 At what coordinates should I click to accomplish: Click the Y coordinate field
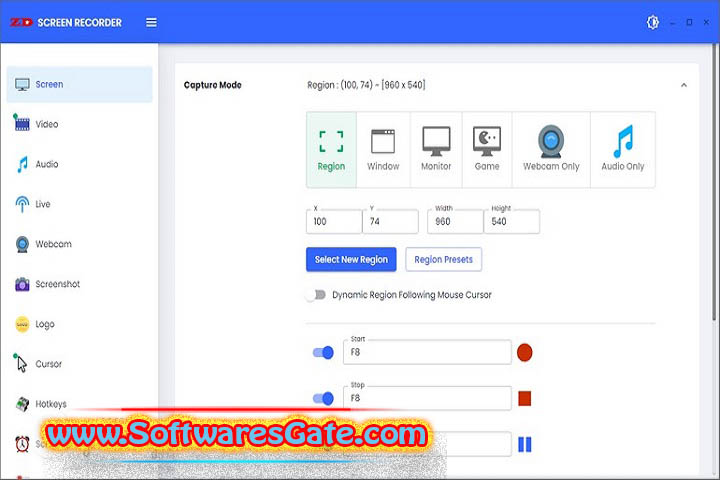(x=390, y=221)
